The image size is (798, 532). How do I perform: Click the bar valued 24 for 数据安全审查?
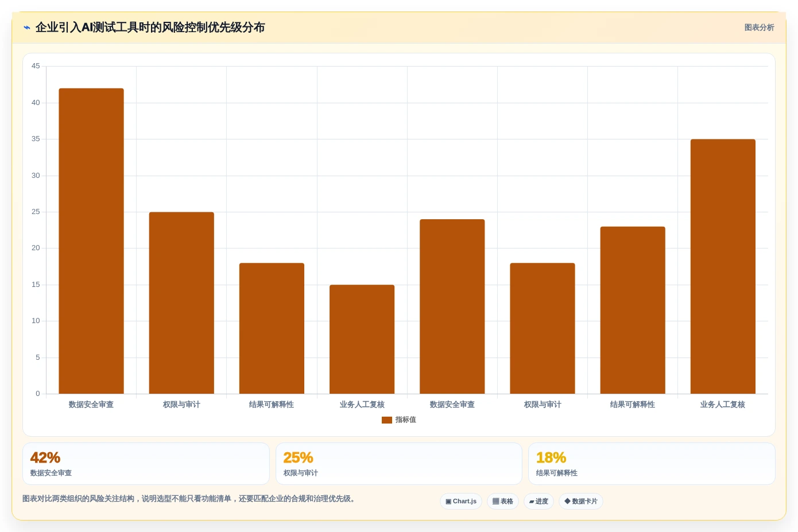tap(452, 306)
